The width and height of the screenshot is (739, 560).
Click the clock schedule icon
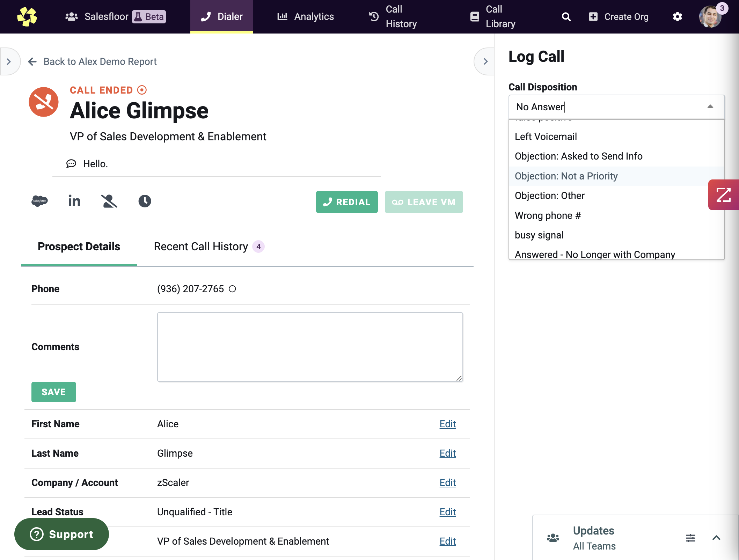point(145,201)
